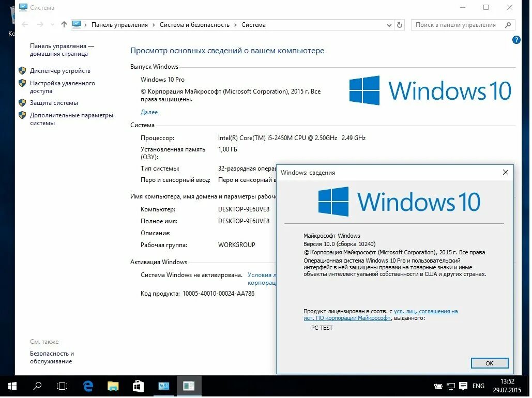Open Безопасность и обслуживание link
The width and height of the screenshot is (532, 398).
[x=52, y=357]
